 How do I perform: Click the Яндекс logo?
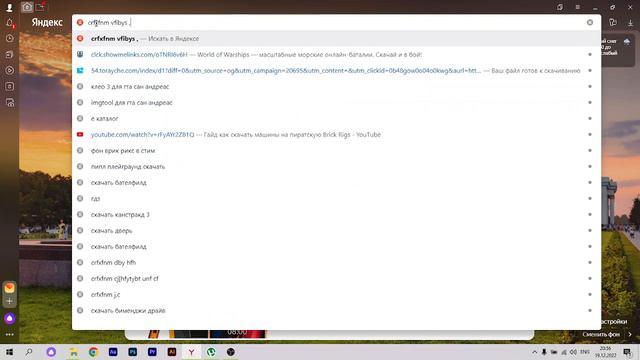(47, 22)
